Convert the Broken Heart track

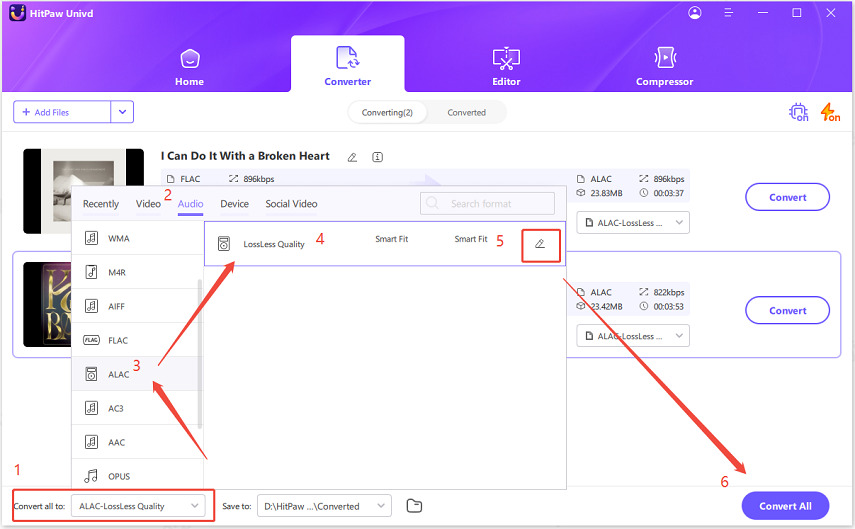[787, 197]
